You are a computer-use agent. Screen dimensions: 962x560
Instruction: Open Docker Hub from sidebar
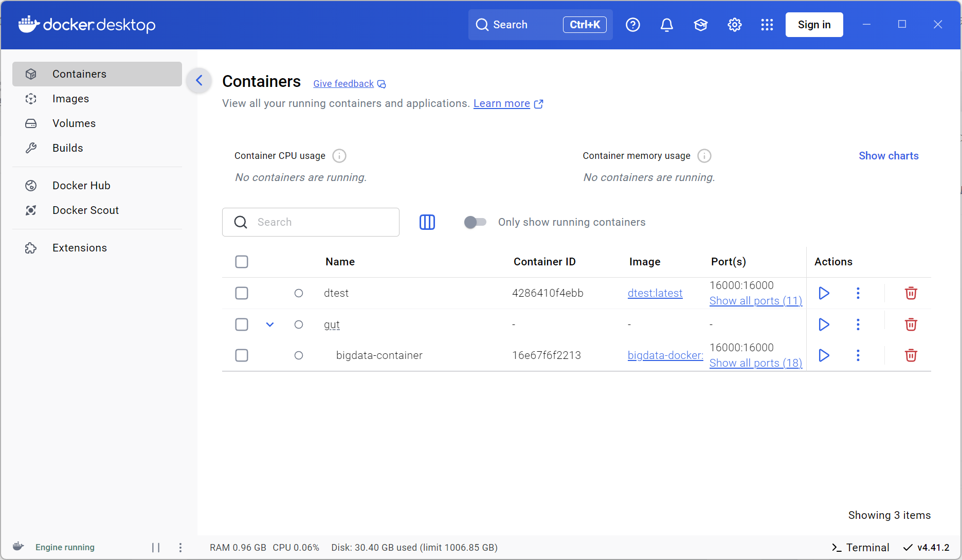(97, 186)
